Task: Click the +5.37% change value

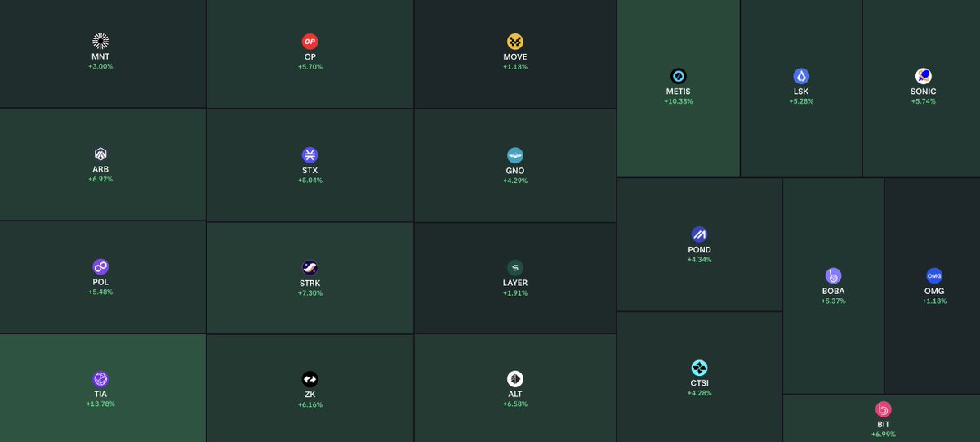Action: (833, 301)
